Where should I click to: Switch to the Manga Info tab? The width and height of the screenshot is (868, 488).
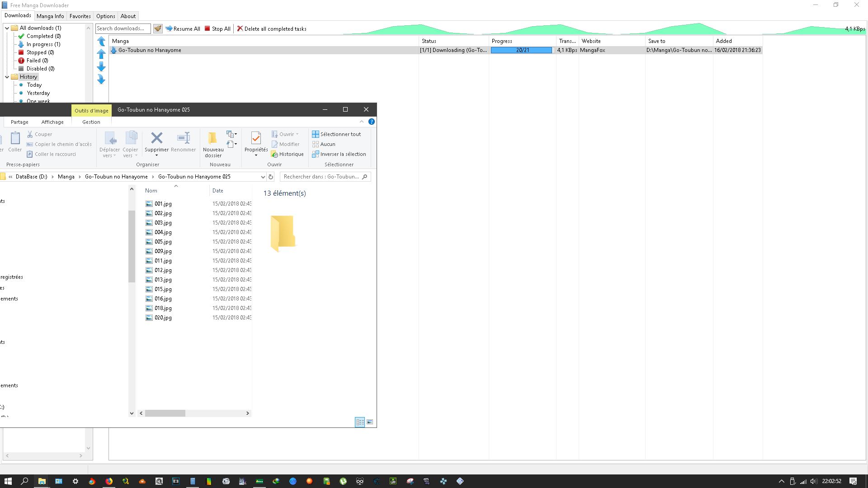click(x=50, y=16)
